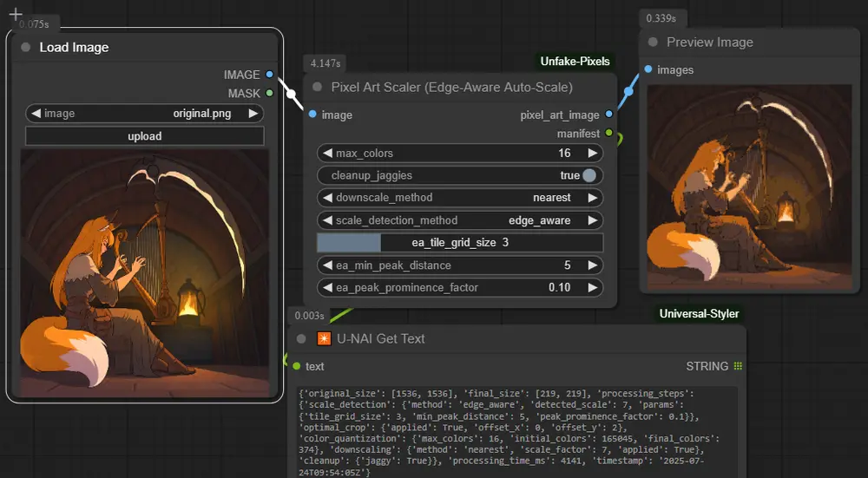Collapse the U-NAI Get Text node dot
Viewport: 868px width, 478px height.
(301, 338)
